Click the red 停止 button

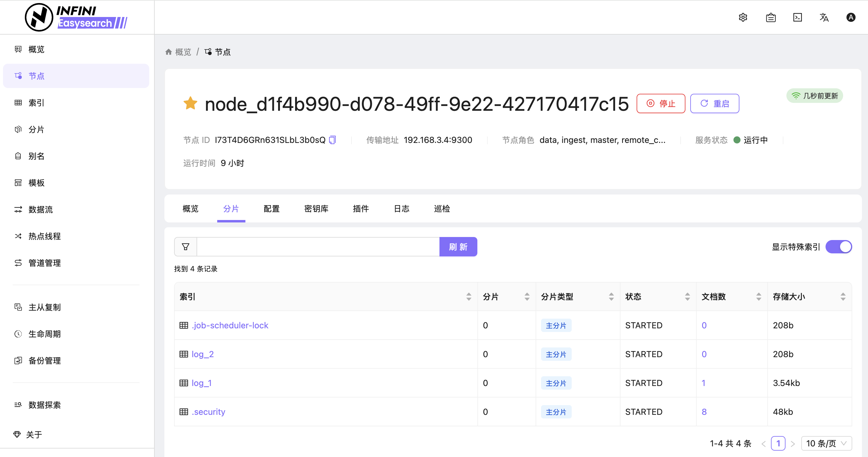pyautogui.click(x=661, y=103)
